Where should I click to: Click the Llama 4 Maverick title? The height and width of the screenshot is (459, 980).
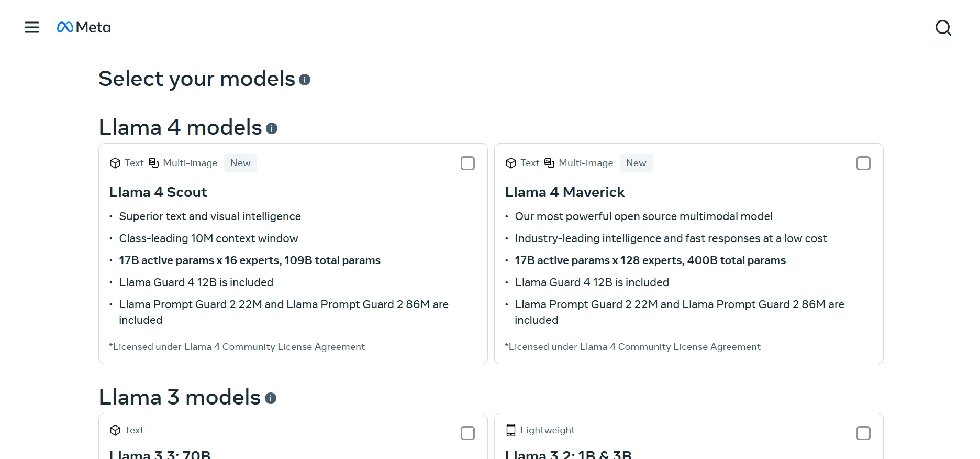[565, 192]
